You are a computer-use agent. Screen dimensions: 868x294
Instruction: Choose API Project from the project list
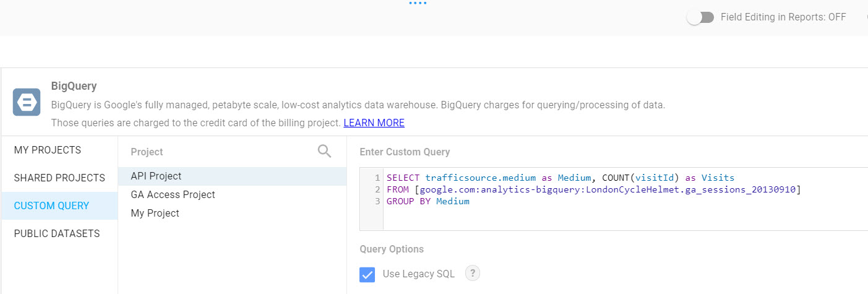pos(156,176)
